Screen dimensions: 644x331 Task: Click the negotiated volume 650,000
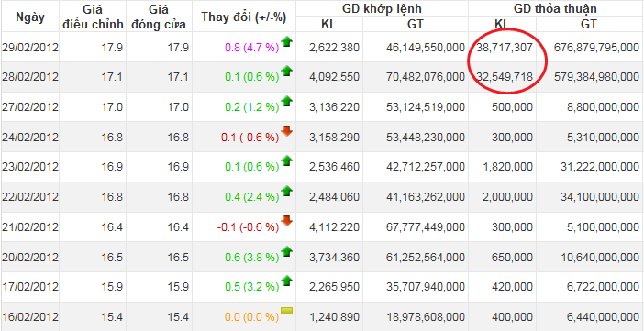pos(513,258)
